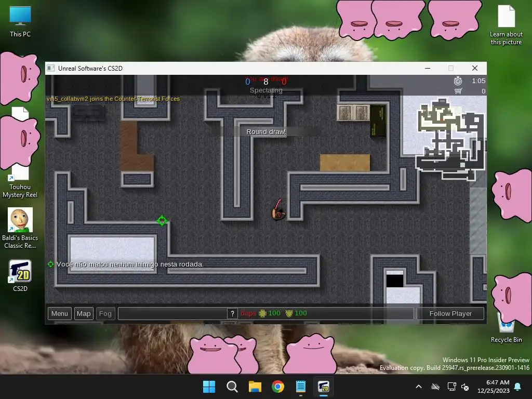Click the 1:05 round time value

pos(478,81)
